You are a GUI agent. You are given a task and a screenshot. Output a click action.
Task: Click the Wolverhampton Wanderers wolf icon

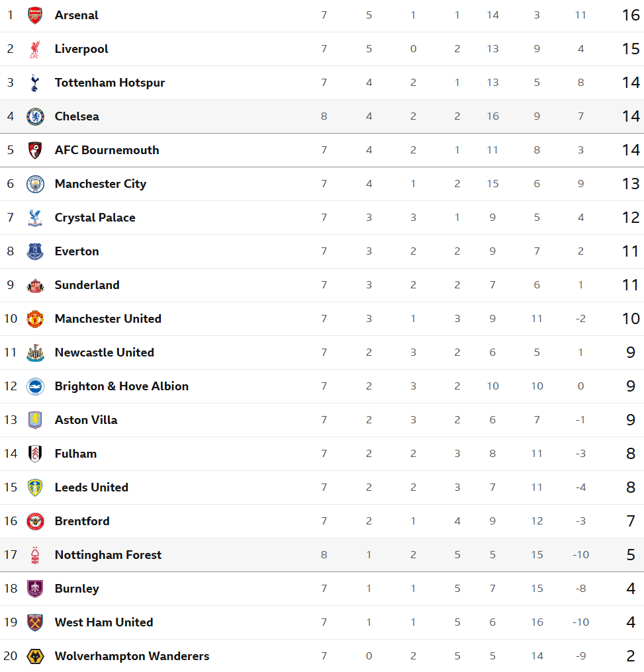point(35,656)
